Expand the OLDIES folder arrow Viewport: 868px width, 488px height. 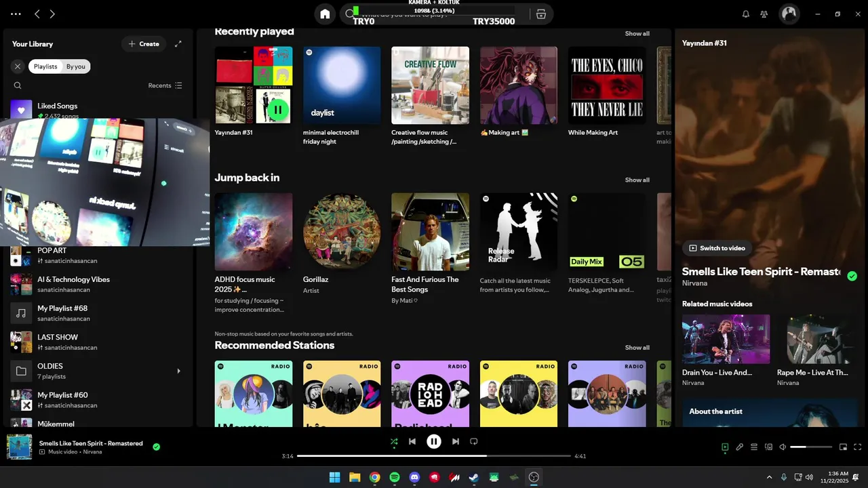click(x=179, y=371)
